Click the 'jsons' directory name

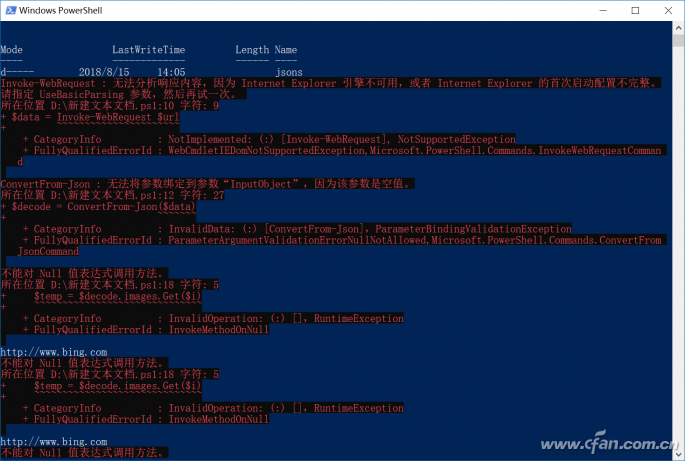(x=289, y=73)
